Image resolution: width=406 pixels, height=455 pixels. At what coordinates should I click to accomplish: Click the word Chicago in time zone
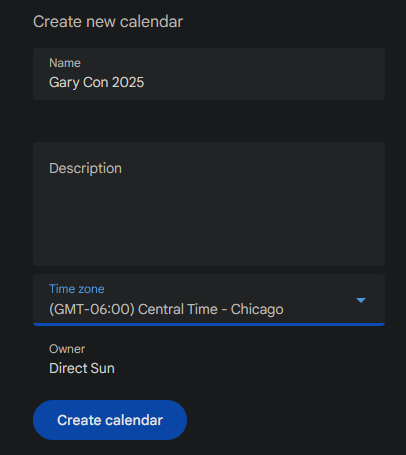coord(257,310)
